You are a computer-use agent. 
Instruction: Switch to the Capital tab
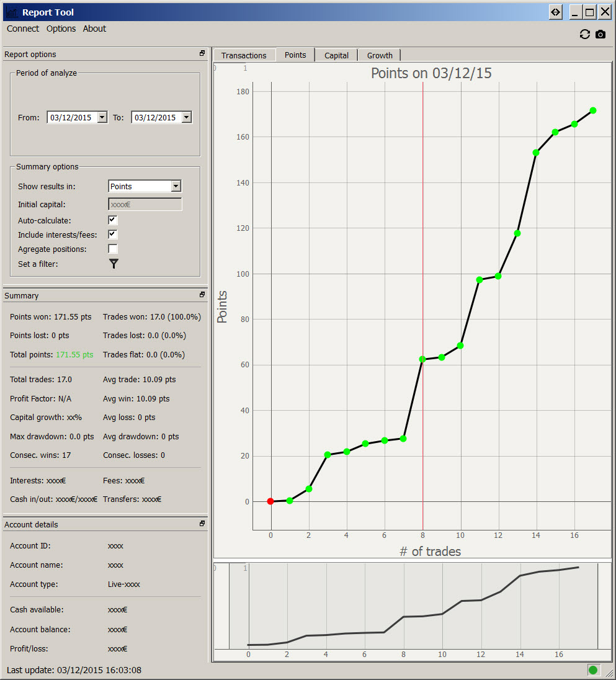[336, 55]
